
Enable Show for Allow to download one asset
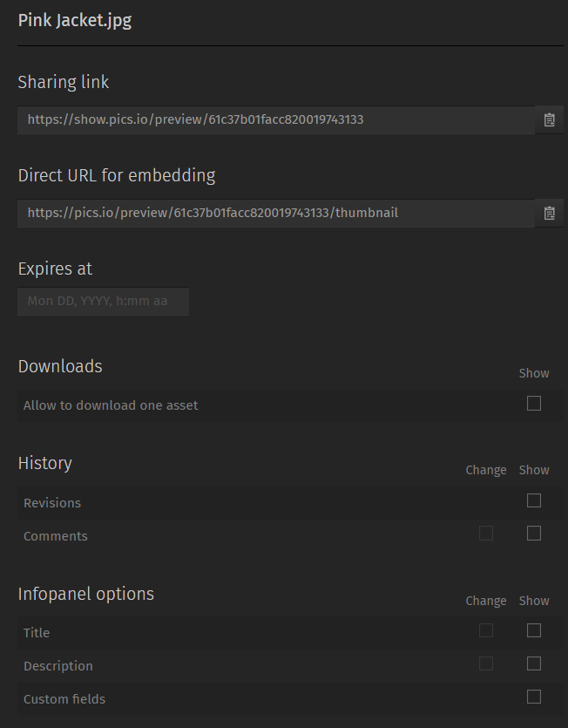click(x=534, y=404)
